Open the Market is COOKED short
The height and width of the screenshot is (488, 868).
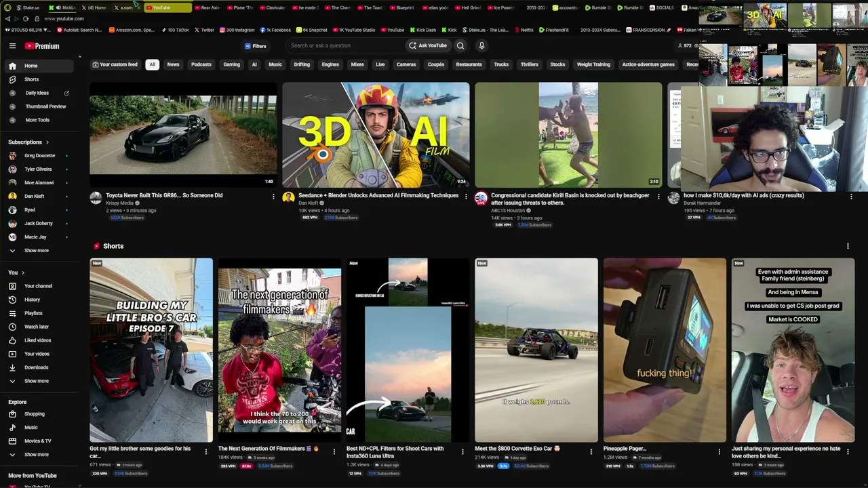click(x=793, y=350)
